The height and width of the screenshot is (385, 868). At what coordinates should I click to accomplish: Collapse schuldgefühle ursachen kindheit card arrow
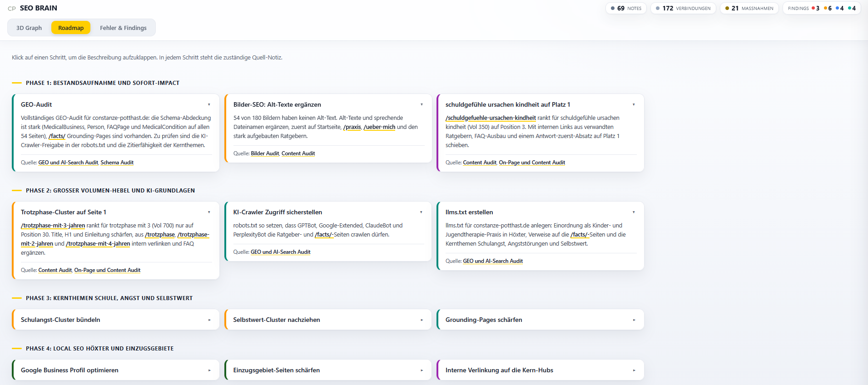pyautogui.click(x=634, y=104)
